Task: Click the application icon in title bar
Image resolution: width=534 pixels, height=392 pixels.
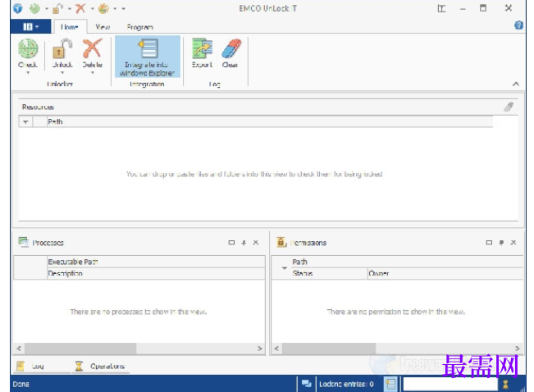Action: click(18, 8)
